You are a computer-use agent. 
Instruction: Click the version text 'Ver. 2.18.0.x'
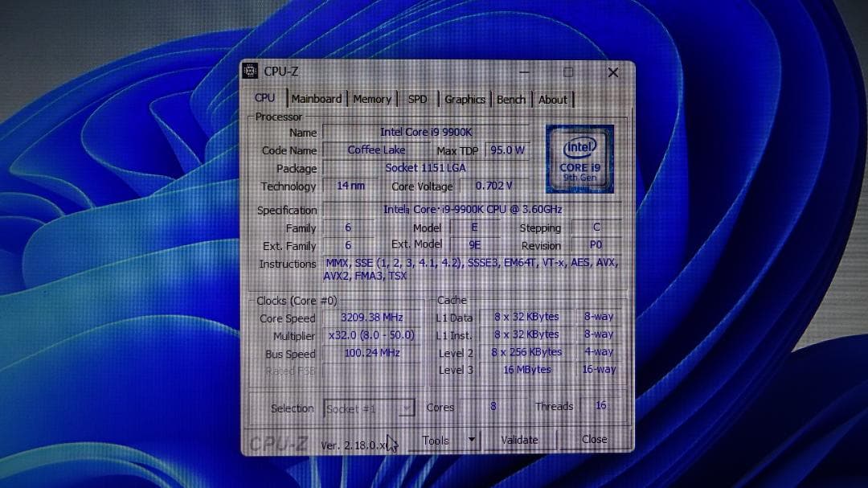click(x=353, y=445)
